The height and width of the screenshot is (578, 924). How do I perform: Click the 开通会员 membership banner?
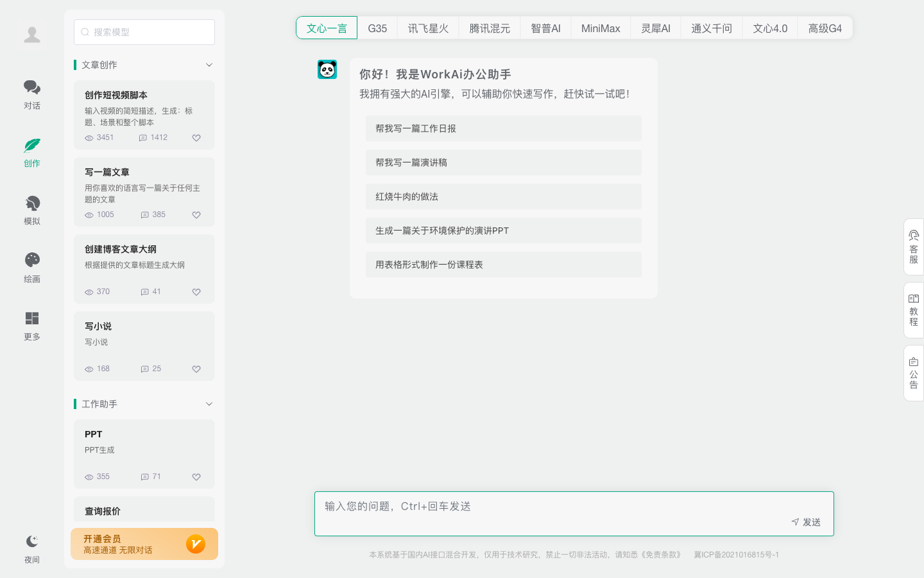144,544
